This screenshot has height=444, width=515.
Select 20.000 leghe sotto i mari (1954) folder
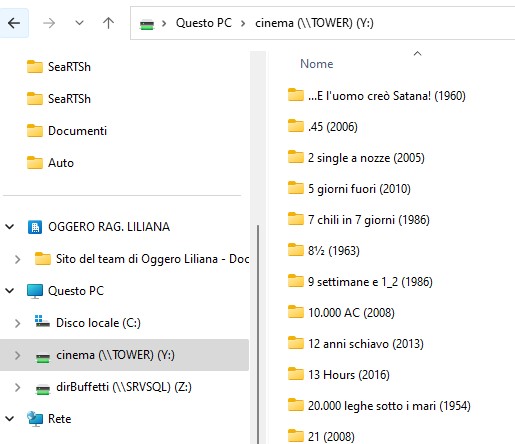(x=379, y=406)
